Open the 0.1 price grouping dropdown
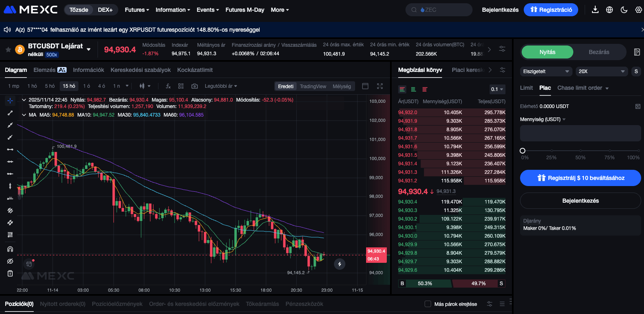644x314 pixels. [x=497, y=89]
